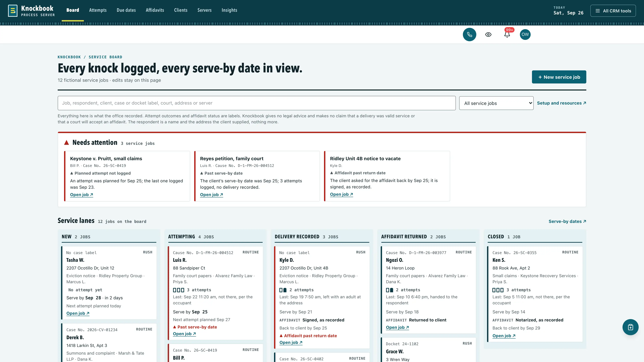
Task: Click Grace W. card name
Action: point(395,351)
